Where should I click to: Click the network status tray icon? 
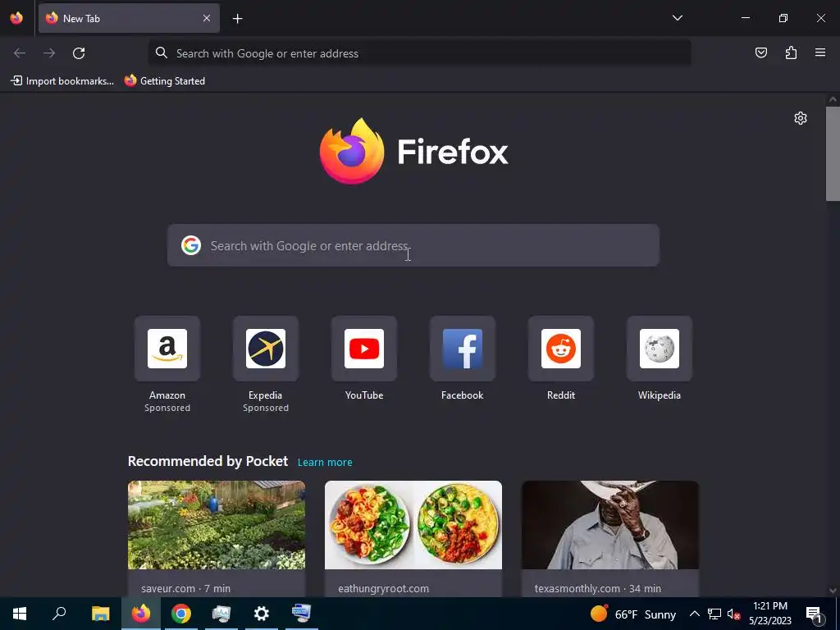(714, 614)
